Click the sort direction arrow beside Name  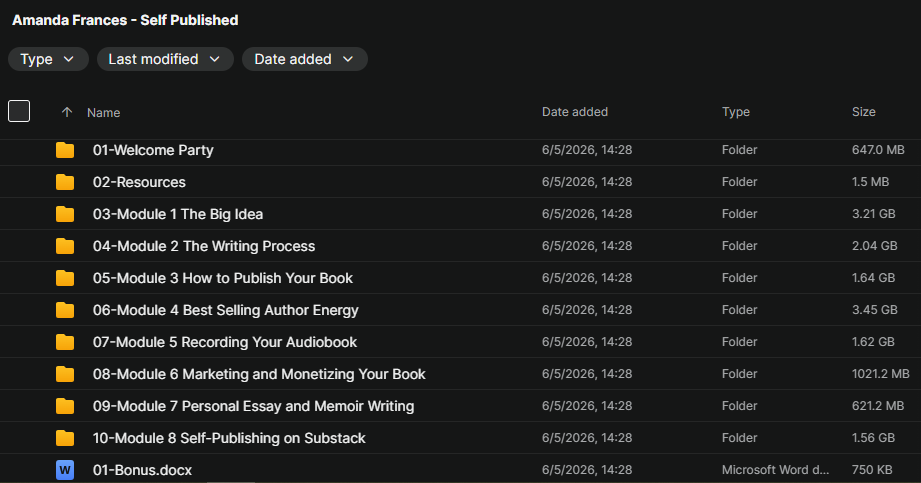67,112
